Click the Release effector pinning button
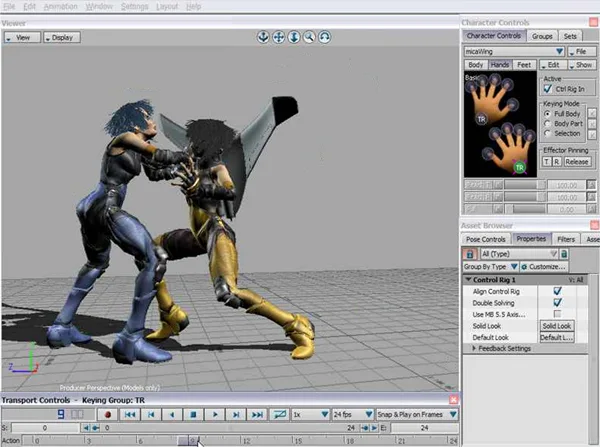The width and height of the screenshot is (600, 447). 577,162
